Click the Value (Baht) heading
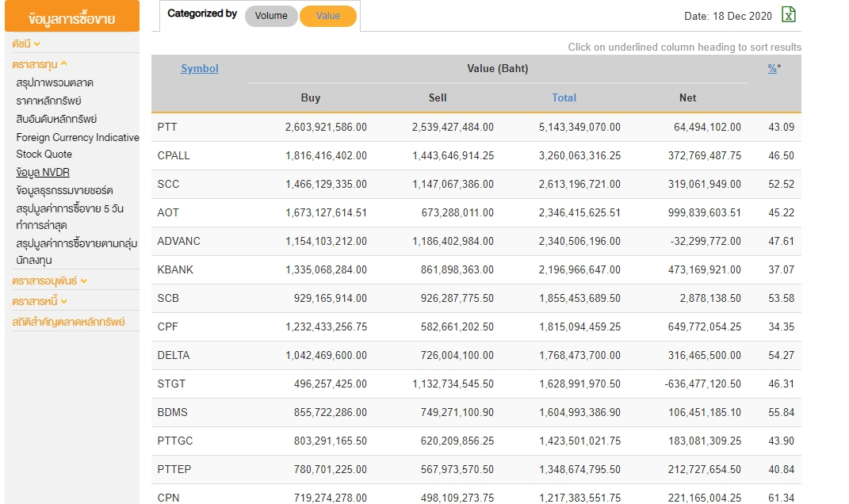Image resolution: width=849 pixels, height=504 pixels. point(498,68)
